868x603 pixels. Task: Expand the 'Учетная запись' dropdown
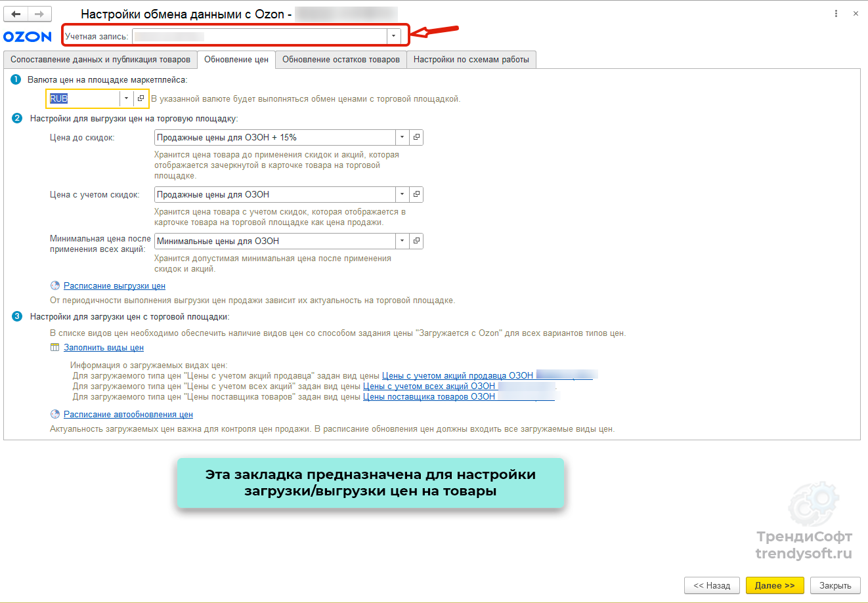(x=393, y=37)
